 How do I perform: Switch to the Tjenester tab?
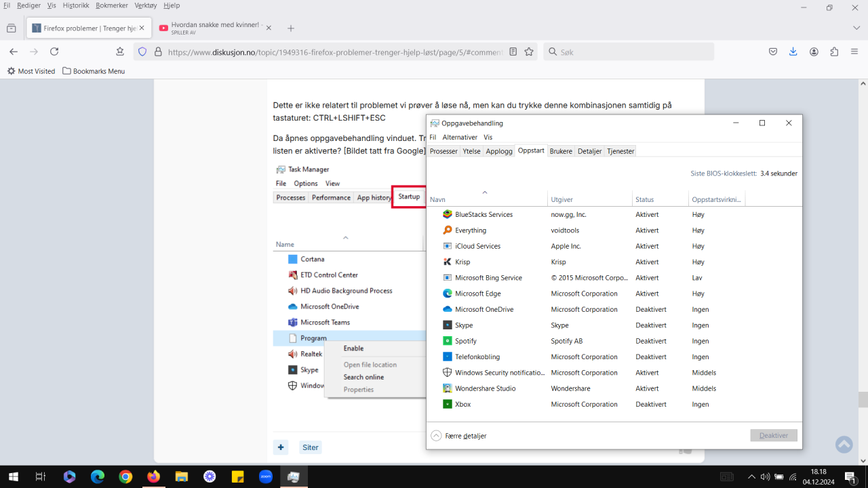(620, 151)
